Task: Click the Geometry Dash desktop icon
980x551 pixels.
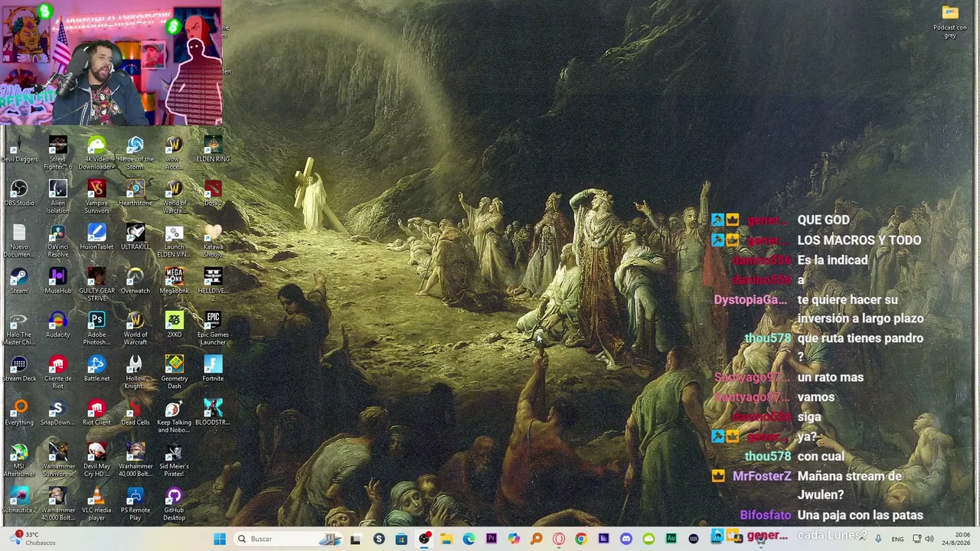Action: click(x=174, y=372)
